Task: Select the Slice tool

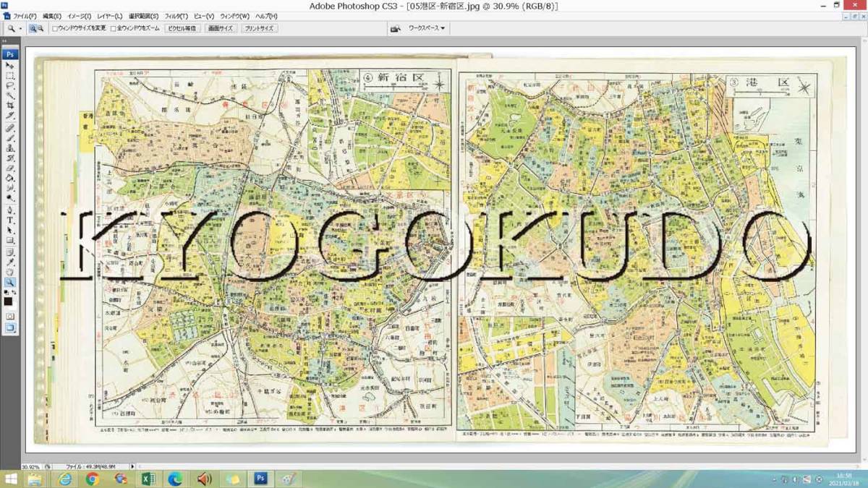Action: 10,115
